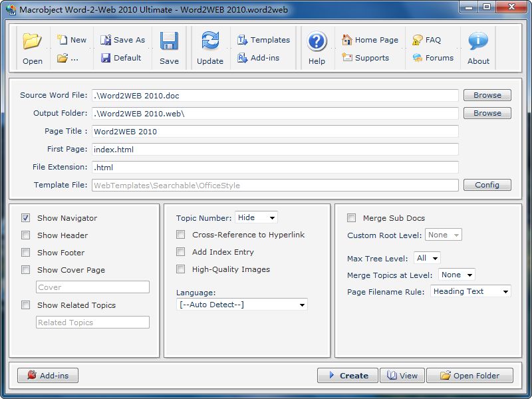532x399 pixels.
Task: Click application icon in title bar
Action: (11, 9)
